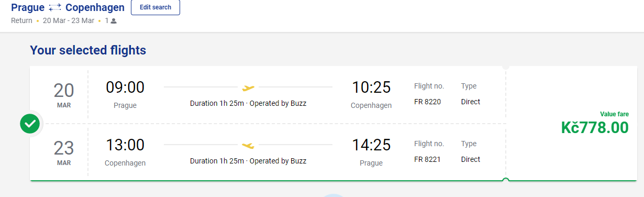Click outbound Duration 1h 25m Operated by Buzz
This screenshot has height=197, width=644.
[248, 103]
